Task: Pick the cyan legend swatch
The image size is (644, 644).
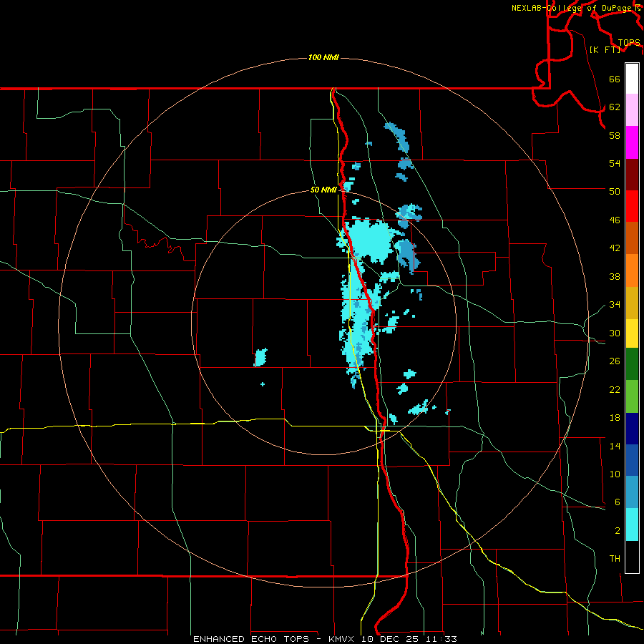Action: coord(632,525)
